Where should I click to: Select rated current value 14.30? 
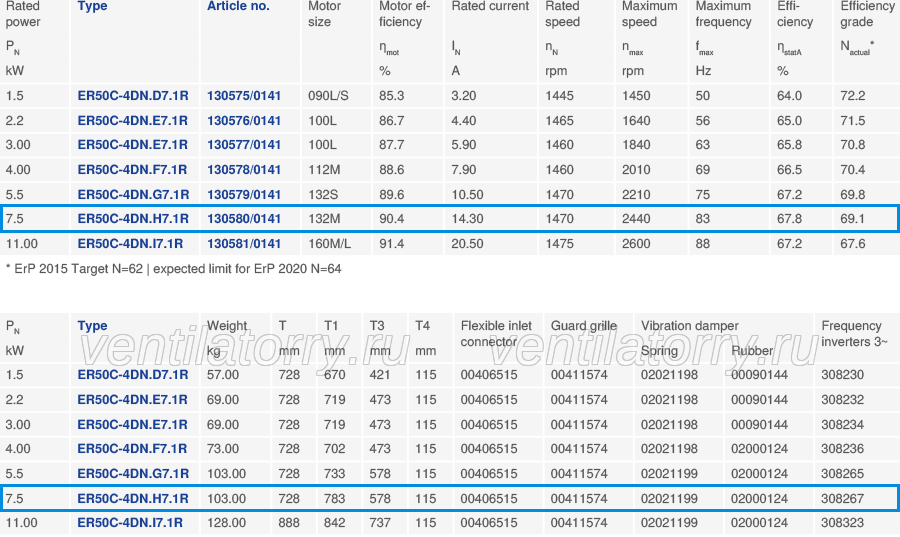(467, 219)
